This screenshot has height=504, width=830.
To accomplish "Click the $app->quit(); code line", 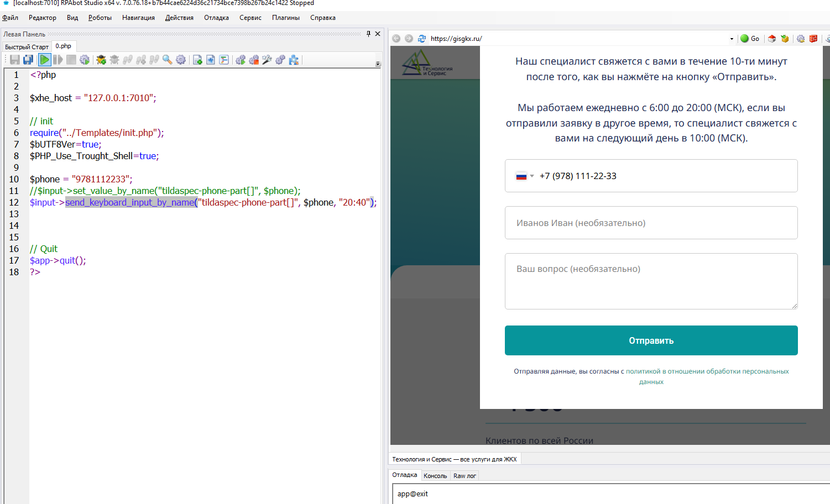I will [x=58, y=260].
